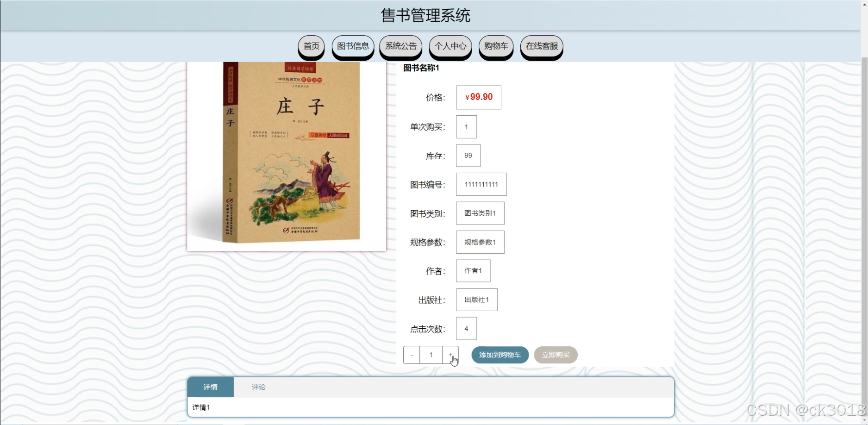Image resolution: width=868 pixels, height=425 pixels.
Task: Click the purchase quantity input field
Action: coord(431,355)
